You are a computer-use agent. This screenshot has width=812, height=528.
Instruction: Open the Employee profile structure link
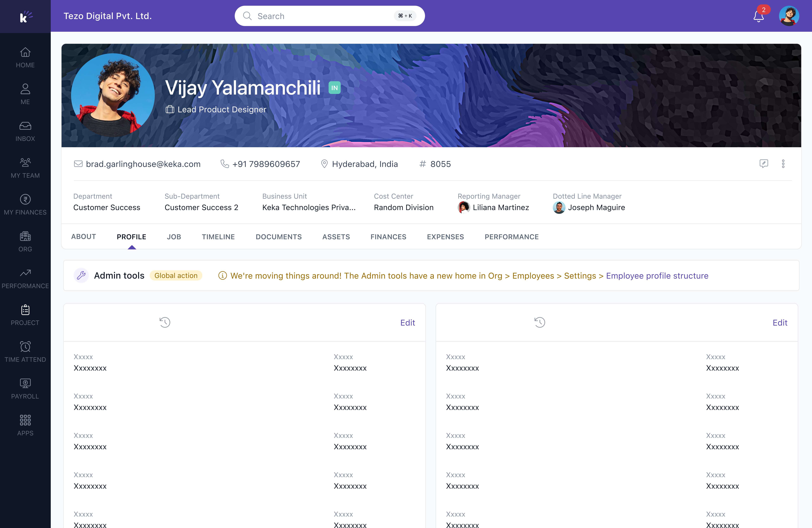coord(657,276)
